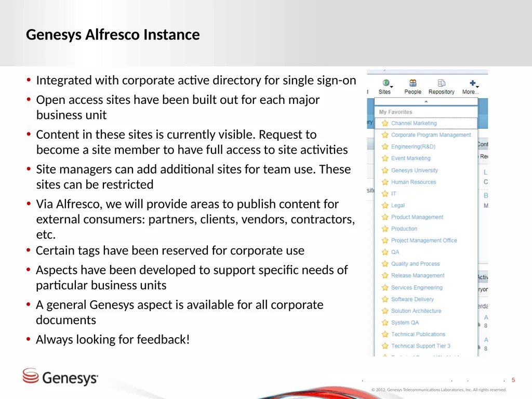Click star icon beside Software Delivery
Image resolution: width=532 pixels, height=399 pixels.
385,299
